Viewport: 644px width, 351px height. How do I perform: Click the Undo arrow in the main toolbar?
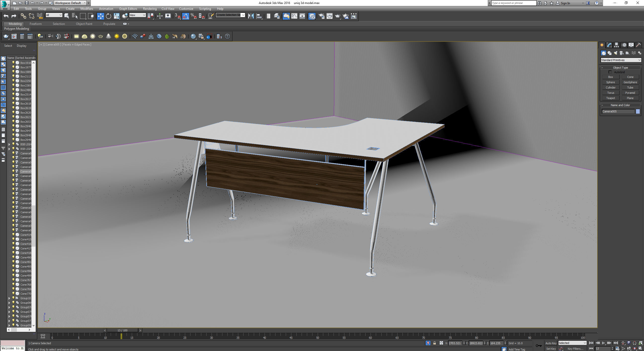(x=6, y=16)
